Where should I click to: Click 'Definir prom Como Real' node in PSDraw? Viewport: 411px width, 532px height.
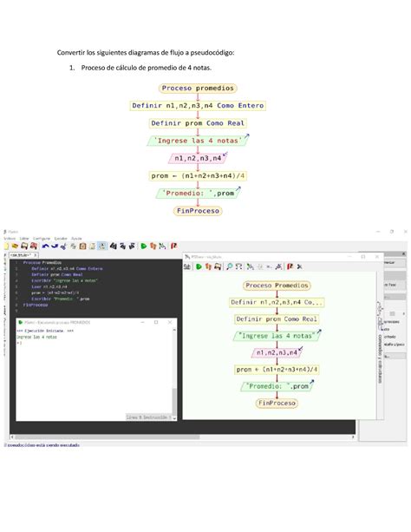(x=277, y=319)
